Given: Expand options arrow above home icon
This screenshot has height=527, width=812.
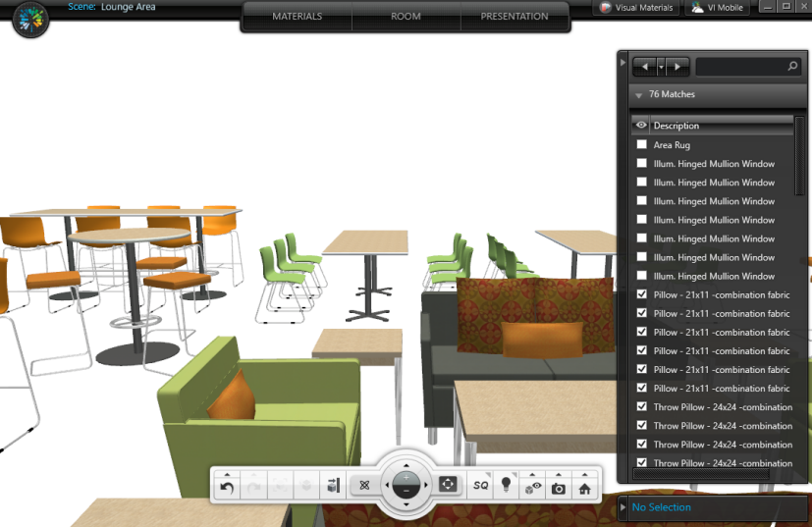Looking at the screenshot, I should click(584, 474).
